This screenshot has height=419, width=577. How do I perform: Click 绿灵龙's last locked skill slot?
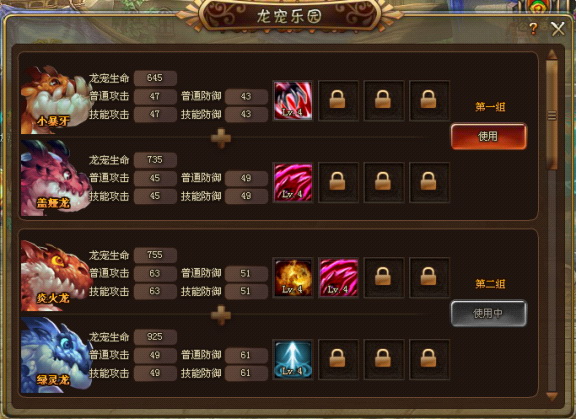point(429,359)
